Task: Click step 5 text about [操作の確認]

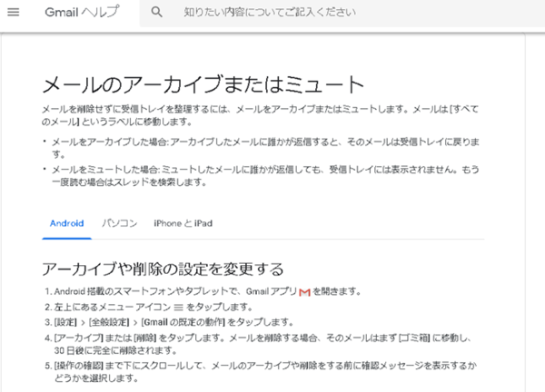Action: [265, 371]
